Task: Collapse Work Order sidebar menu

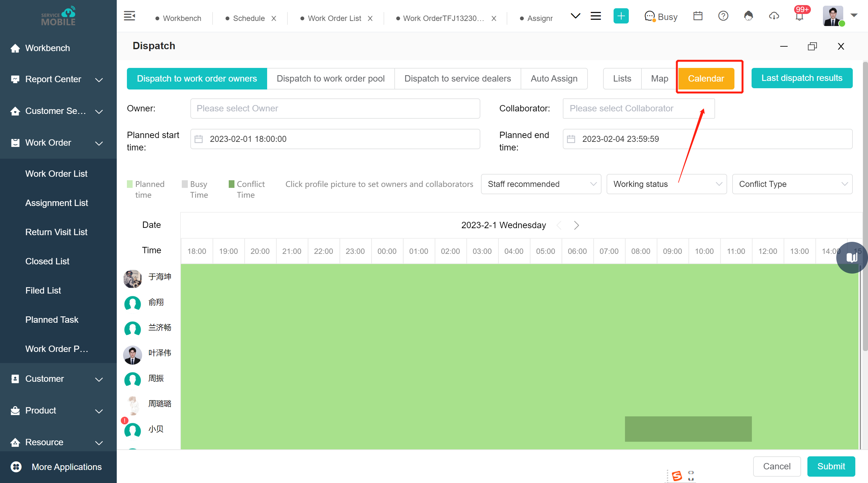Action: (58, 142)
